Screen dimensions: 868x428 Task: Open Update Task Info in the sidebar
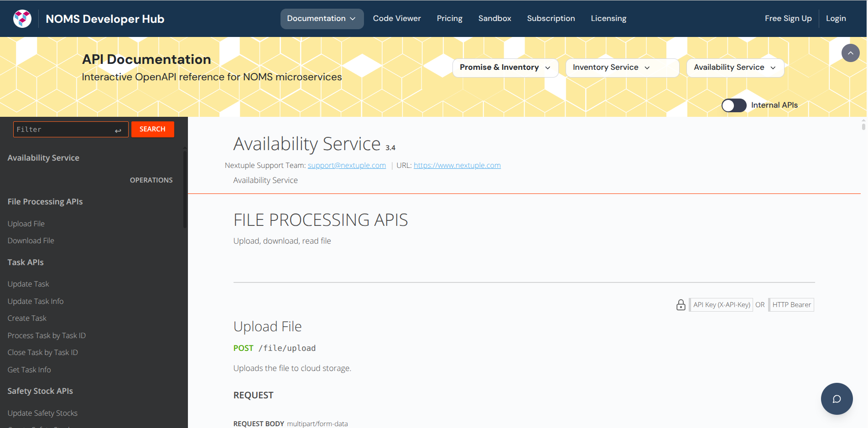(36, 302)
